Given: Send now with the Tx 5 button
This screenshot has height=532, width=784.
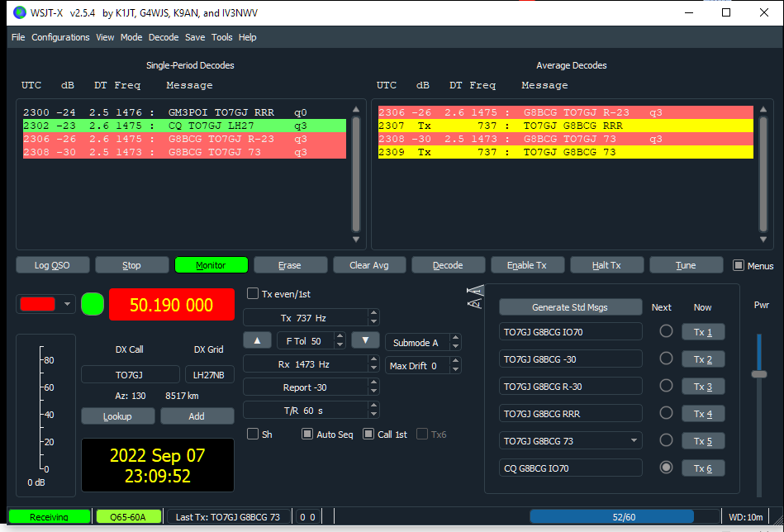Looking at the screenshot, I should pos(702,441).
